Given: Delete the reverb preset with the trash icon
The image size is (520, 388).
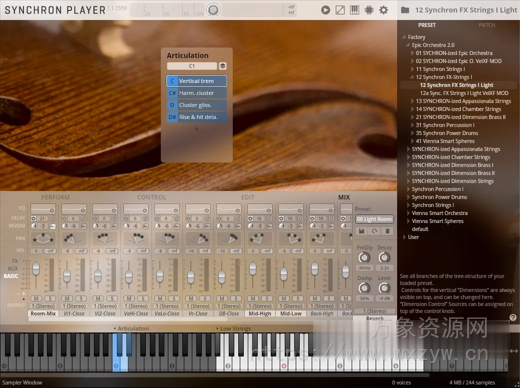Looking at the screenshot, I should tap(387, 231).
